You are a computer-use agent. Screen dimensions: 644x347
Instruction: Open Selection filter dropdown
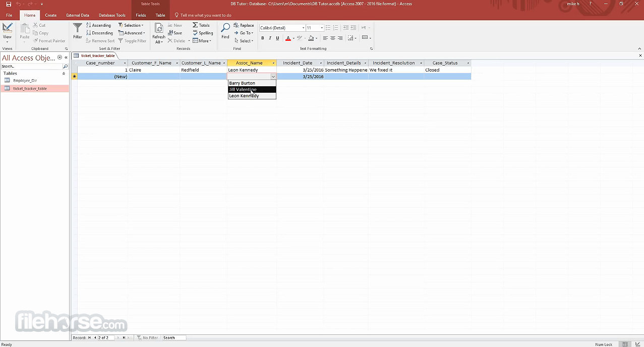tap(131, 25)
